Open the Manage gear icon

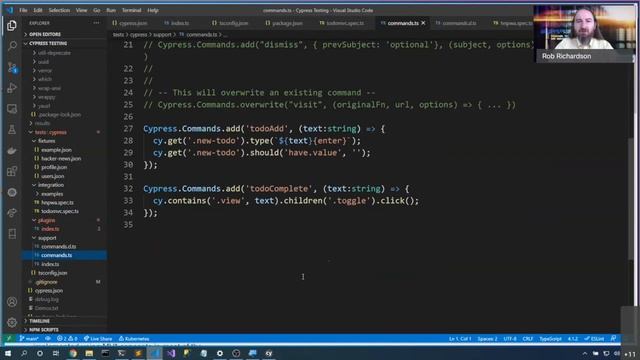[x=12, y=322]
